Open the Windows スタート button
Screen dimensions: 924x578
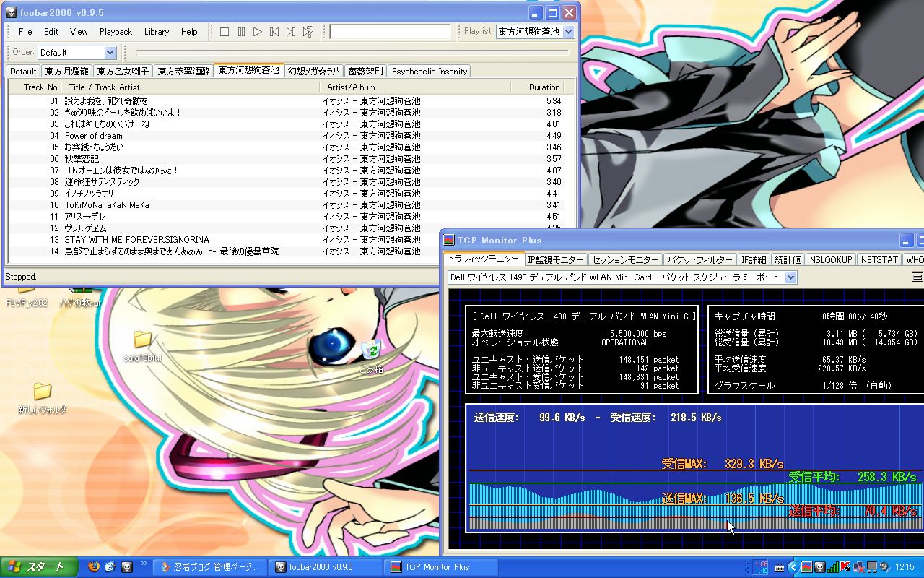(40, 567)
